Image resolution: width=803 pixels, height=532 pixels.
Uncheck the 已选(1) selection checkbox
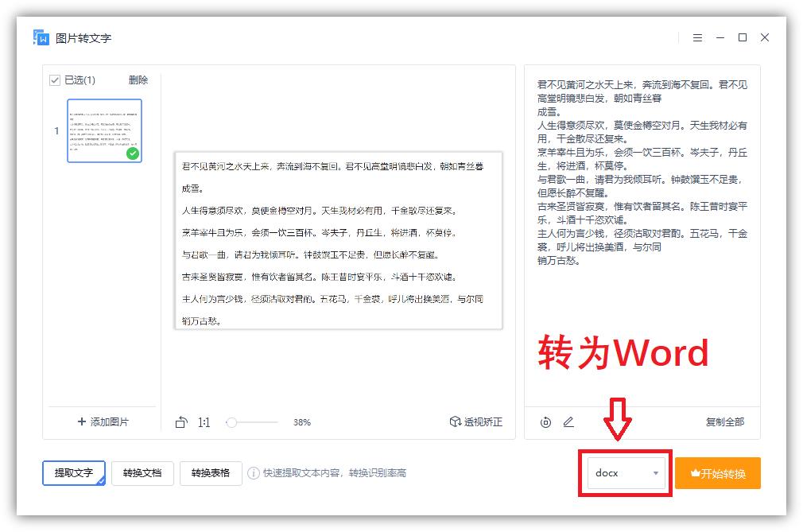(53, 80)
